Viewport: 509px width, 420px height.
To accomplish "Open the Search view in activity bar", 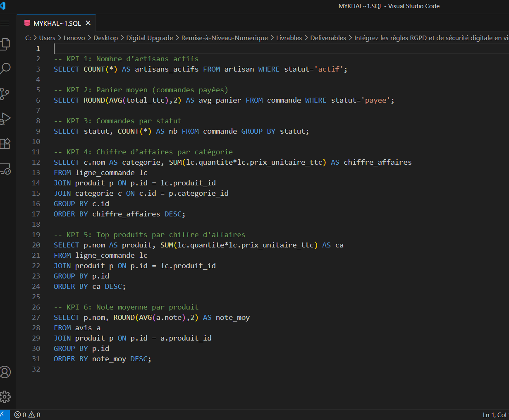I will pos(5,69).
